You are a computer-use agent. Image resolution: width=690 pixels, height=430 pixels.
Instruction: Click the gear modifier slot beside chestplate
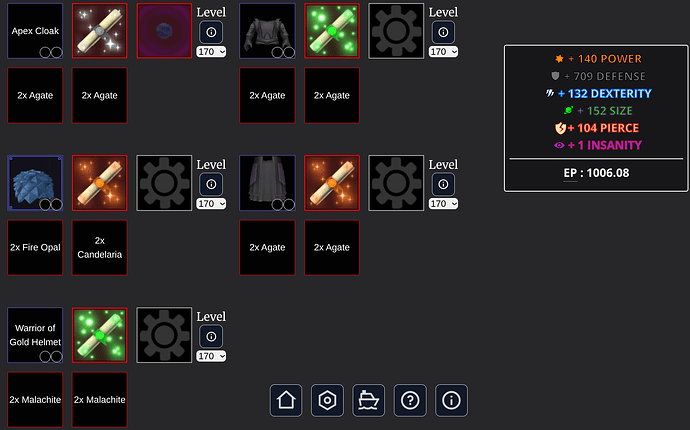396,31
